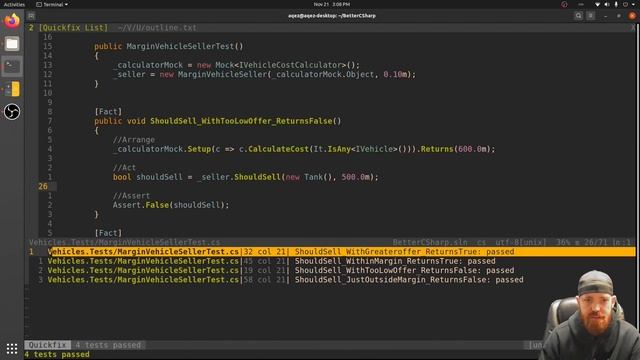Click utf-8[unix] encoding in statusline
The width and height of the screenshot is (640, 360).
pyautogui.click(x=521, y=242)
